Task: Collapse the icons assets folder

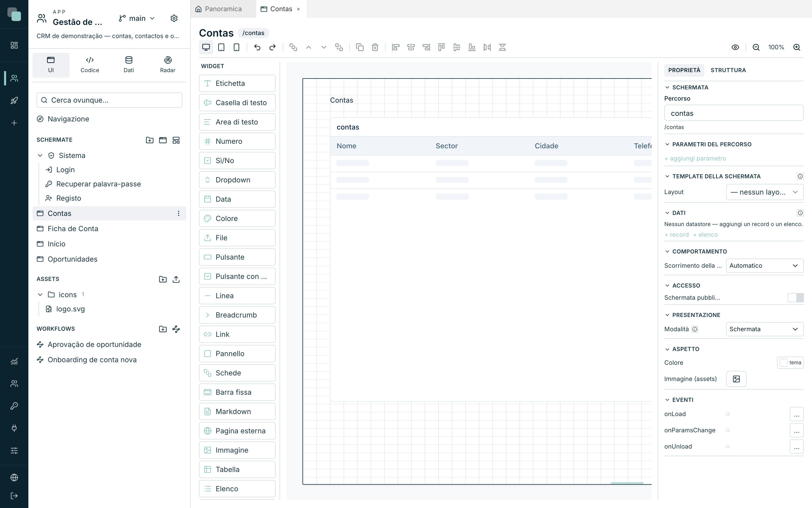Action: click(x=40, y=295)
